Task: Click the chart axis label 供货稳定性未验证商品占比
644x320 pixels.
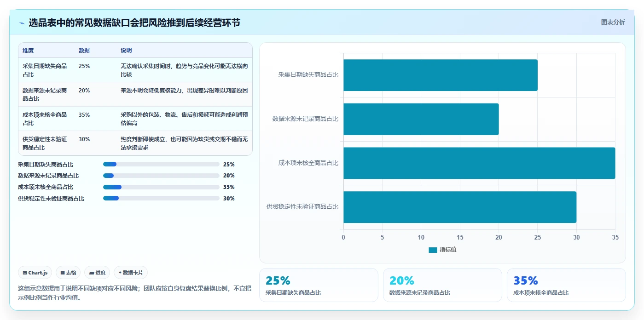Action: pyautogui.click(x=302, y=206)
